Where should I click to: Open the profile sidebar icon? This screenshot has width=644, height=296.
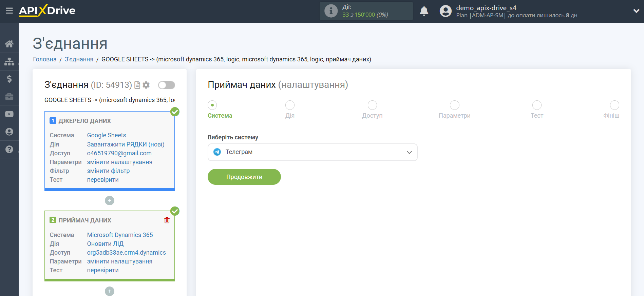(x=9, y=132)
